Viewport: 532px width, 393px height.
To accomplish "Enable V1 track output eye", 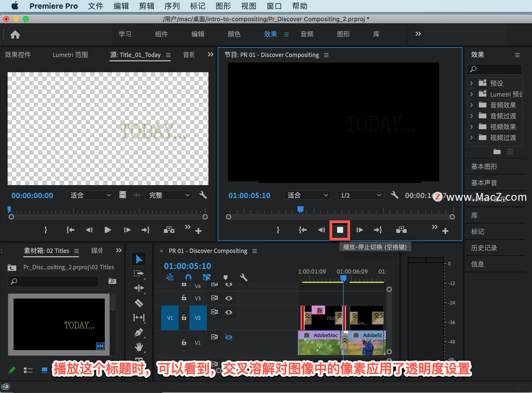I will [x=229, y=337].
